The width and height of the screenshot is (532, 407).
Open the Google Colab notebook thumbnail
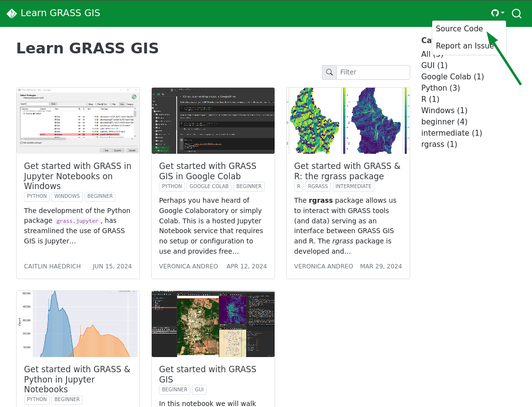tap(213, 120)
